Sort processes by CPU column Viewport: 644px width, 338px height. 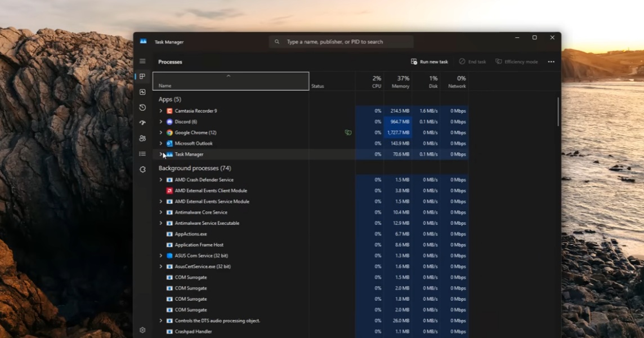[375, 82]
